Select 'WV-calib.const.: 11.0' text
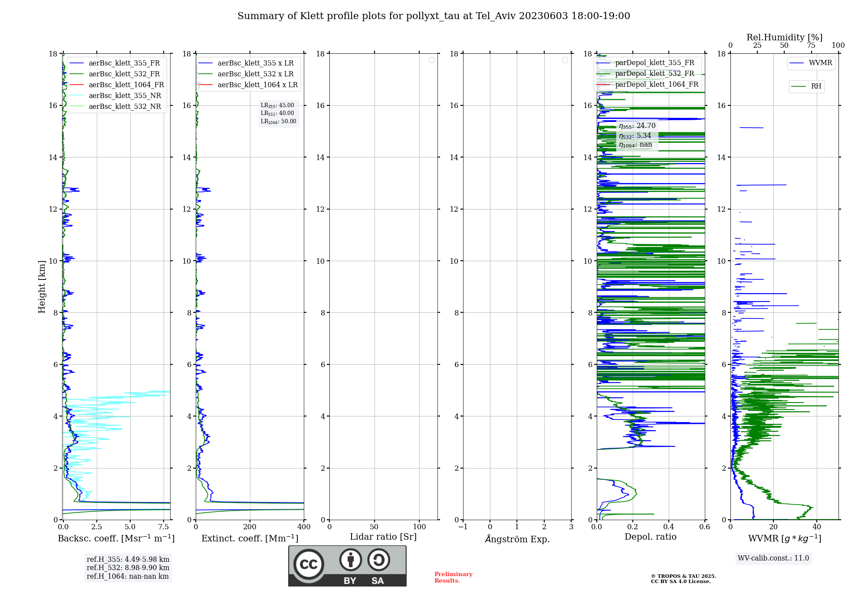The width and height of the screenshot is (868, 590). click(x=773, y=558)
